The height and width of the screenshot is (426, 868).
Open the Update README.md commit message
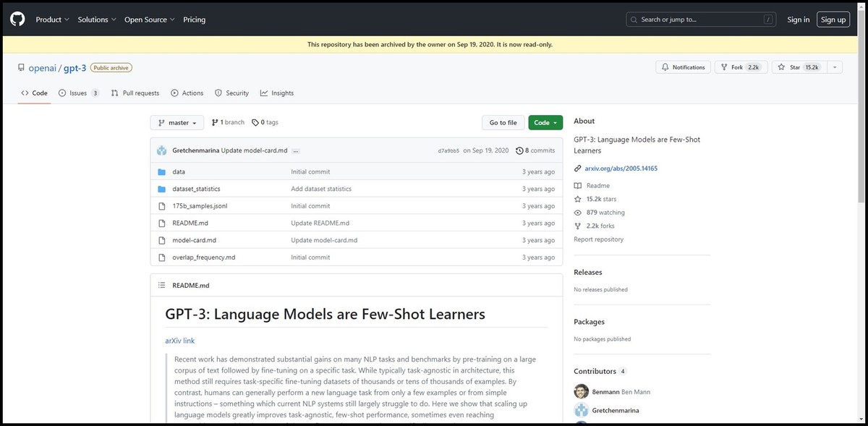point(320,223)
